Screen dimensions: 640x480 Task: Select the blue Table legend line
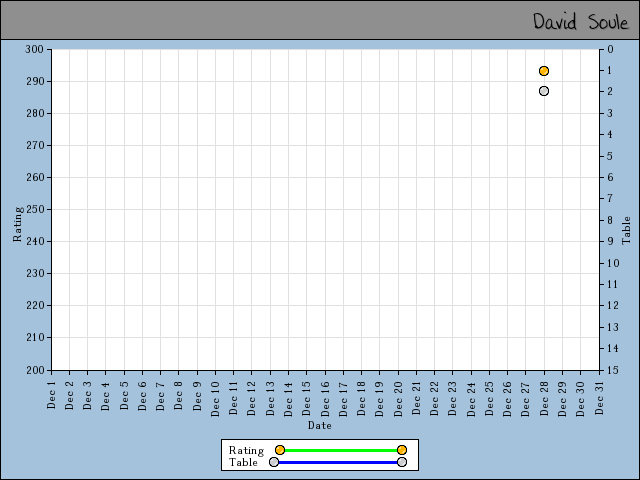point(338,462)
